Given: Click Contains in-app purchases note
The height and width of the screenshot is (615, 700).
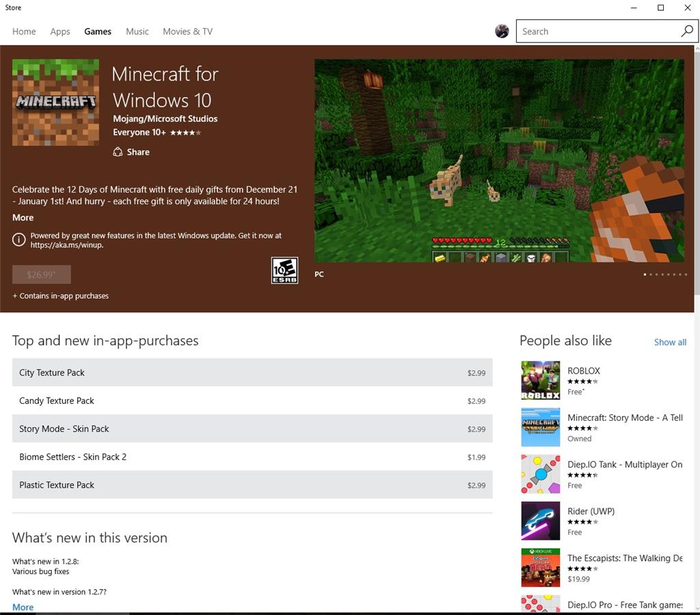Looking at the screenshot, I should 61,296.
